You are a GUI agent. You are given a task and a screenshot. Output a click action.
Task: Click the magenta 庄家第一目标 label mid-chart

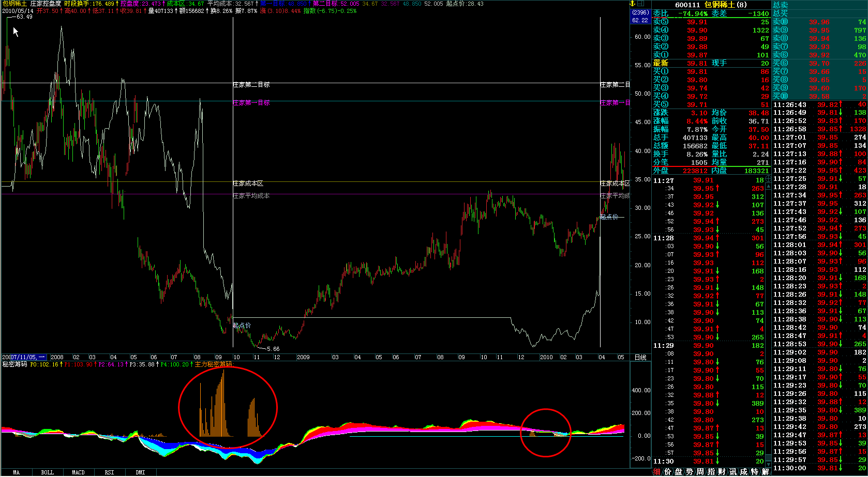point(251,103)
